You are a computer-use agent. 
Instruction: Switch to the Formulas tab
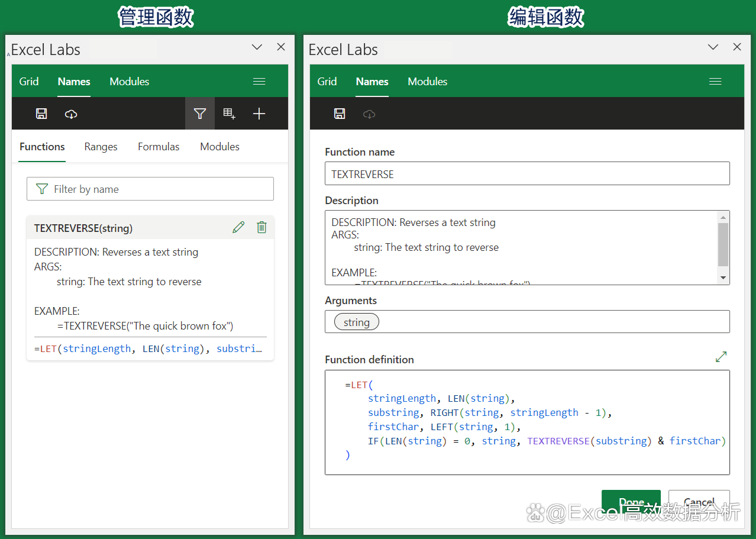coord(159,147)
